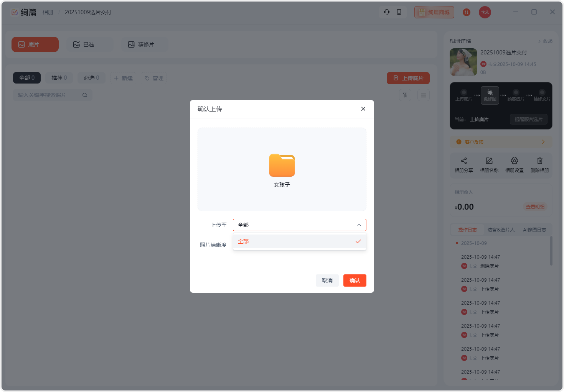Click the 取消 button
Screen dimensions: 564x392
click(327, 280)
